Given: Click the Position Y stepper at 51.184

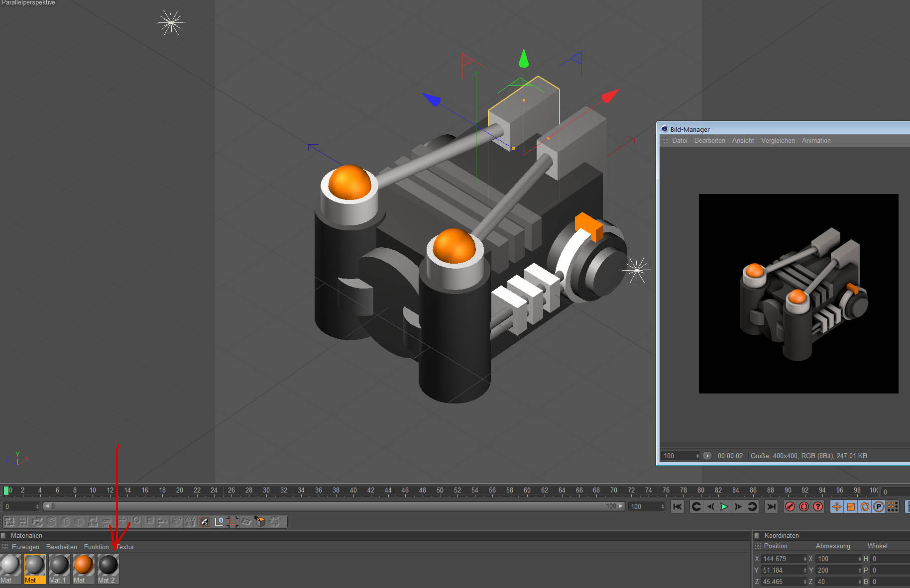Looking at the screenshot, I should [x=805, y=571].
